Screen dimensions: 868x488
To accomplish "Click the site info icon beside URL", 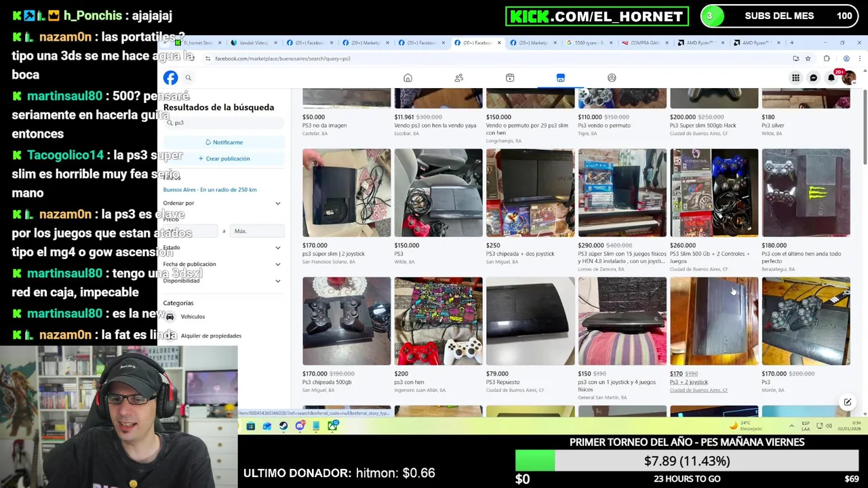I will 208,58.
